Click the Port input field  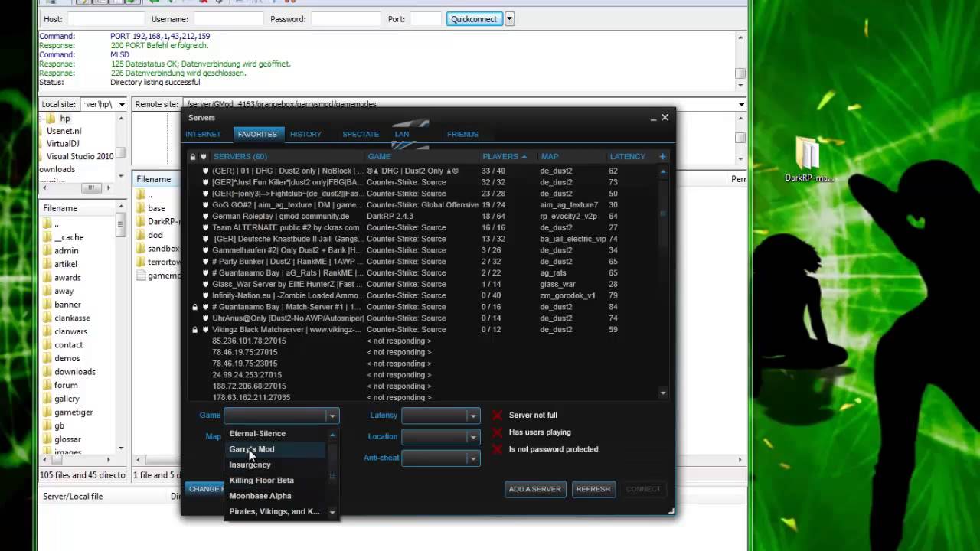click(426, 19)
